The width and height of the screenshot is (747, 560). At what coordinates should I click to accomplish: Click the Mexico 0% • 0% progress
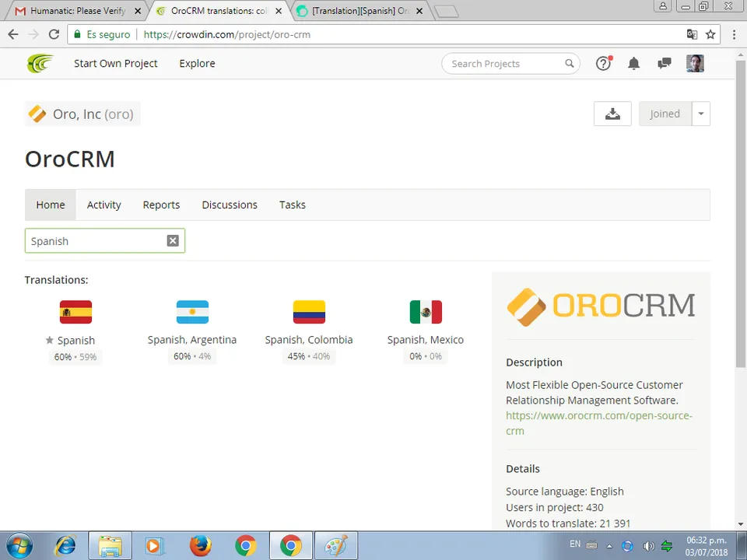coord(426,356)
